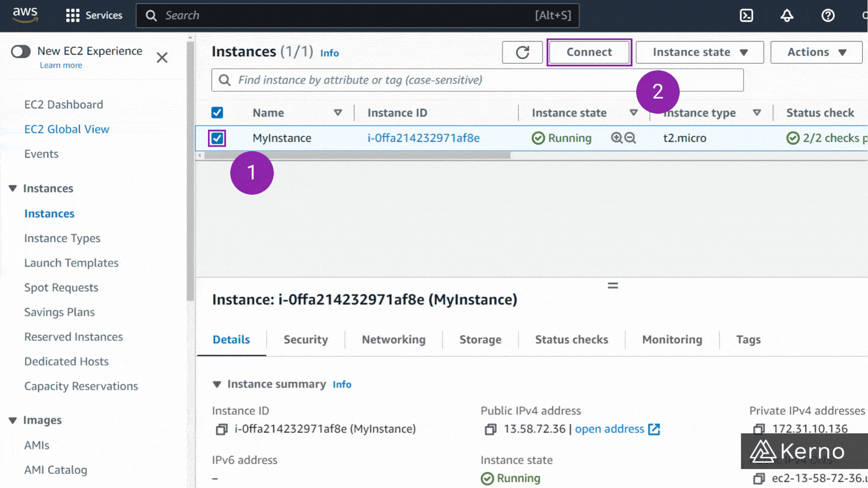Collapse the Instance summary section
This screenshot has width=868, height=488.
(217, 385)
